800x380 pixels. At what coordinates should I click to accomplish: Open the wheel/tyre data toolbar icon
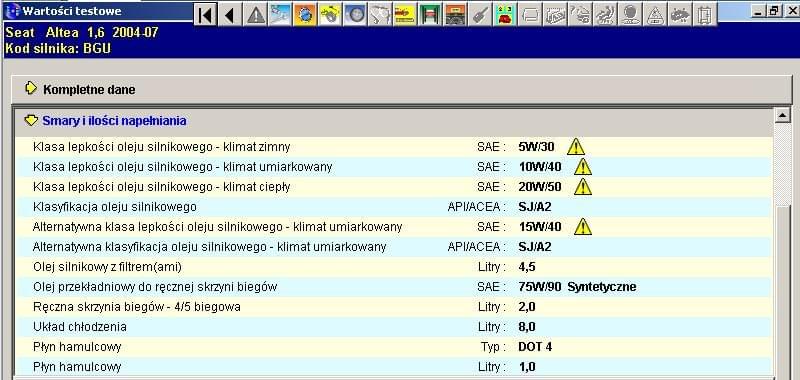(355, 14)
